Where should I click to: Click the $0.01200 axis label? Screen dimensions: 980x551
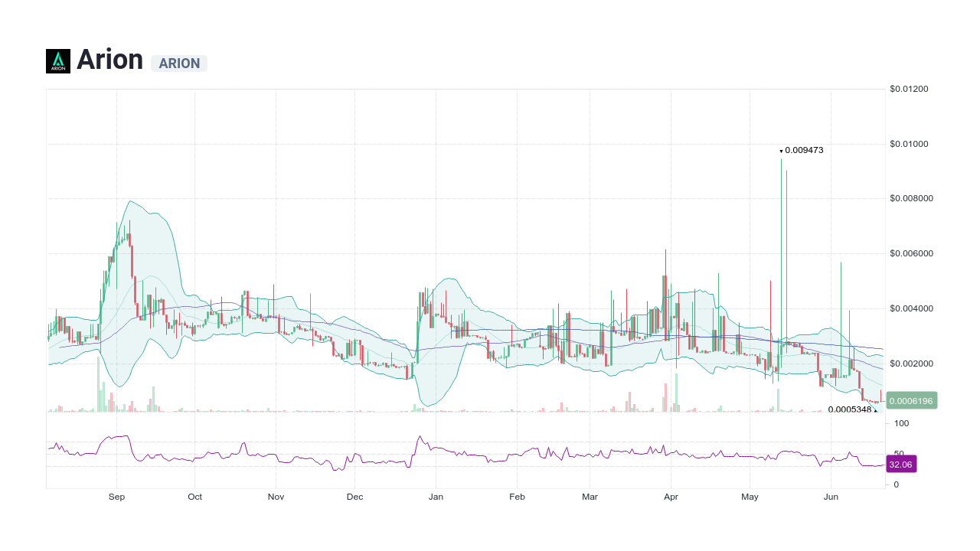908,89
